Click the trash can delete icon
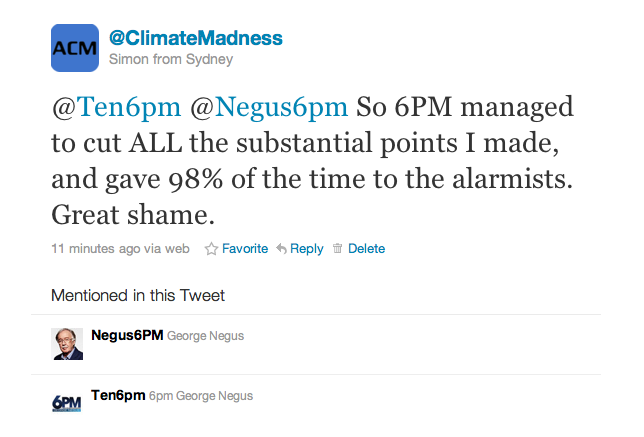 pos(337,249)
